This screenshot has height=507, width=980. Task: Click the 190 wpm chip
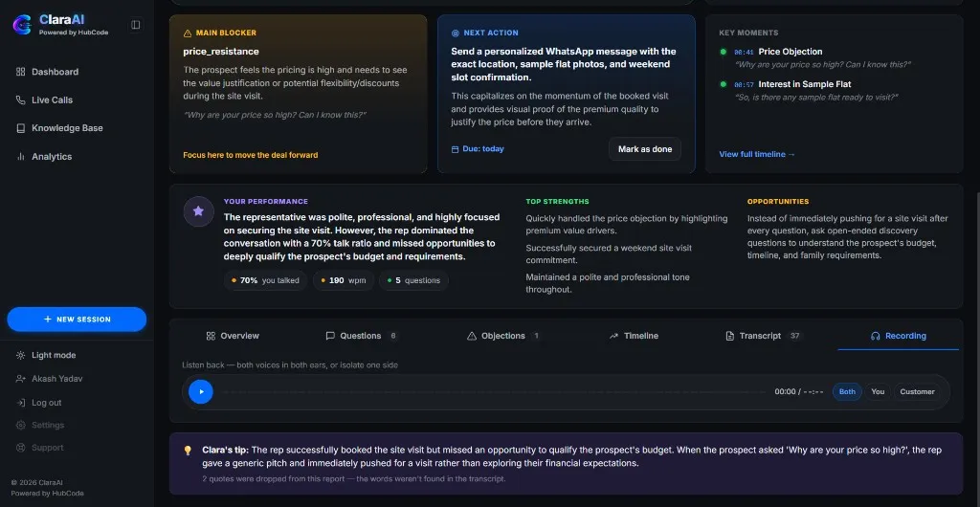coord(344,280)
